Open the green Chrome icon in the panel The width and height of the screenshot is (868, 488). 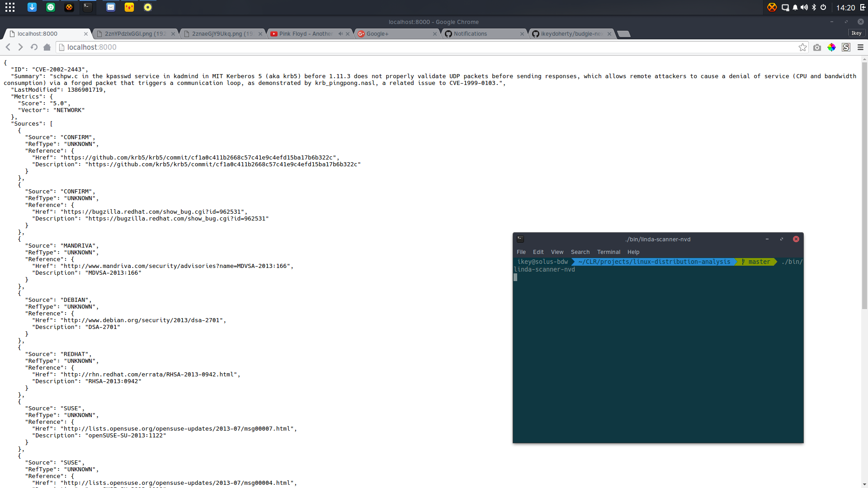[x=51, y=7]
